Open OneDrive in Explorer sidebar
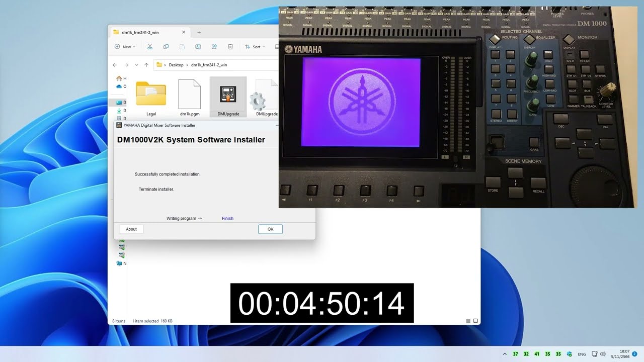 coord(121,86)
